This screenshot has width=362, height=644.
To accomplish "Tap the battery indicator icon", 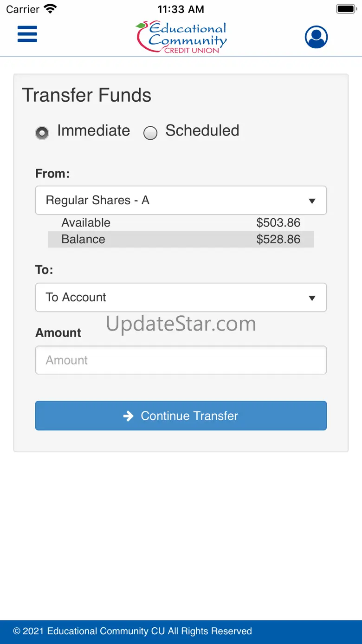I will click(x=346, y=9).
